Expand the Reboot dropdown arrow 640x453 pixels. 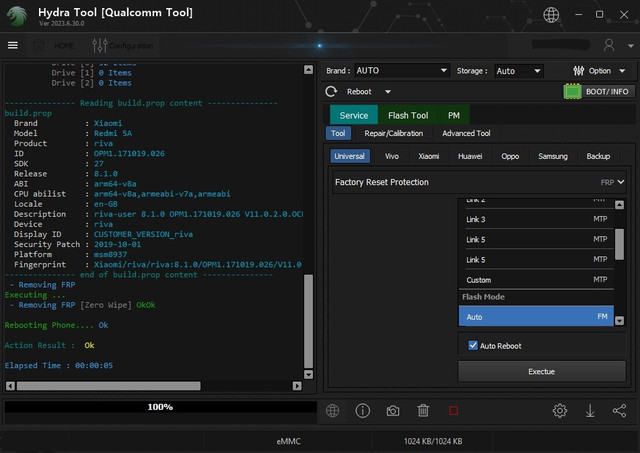(x=388, y=92)
